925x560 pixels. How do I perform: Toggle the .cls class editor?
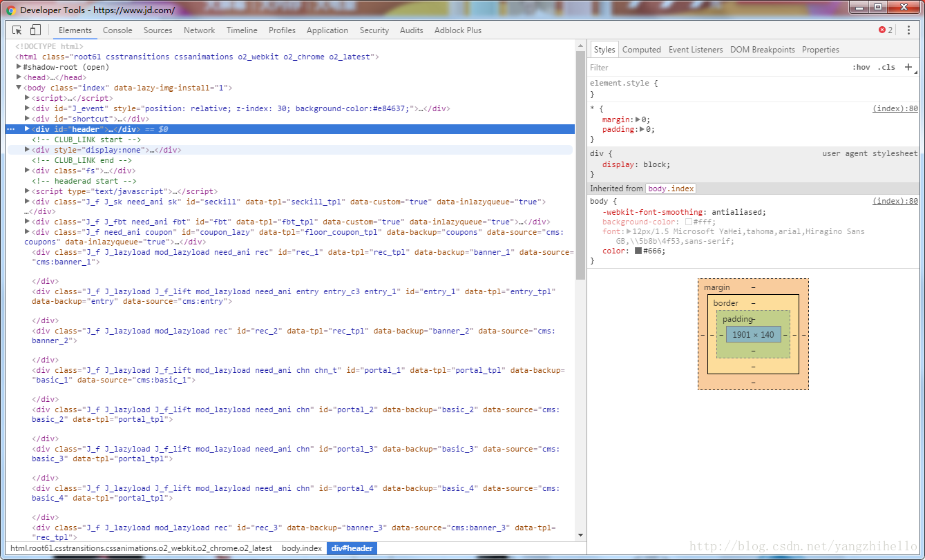[886, 68]
